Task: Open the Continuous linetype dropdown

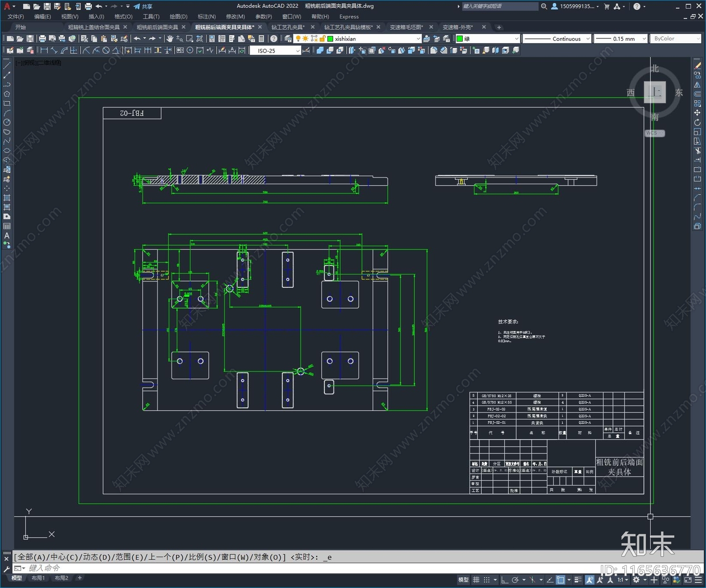Action: [557, 39]
